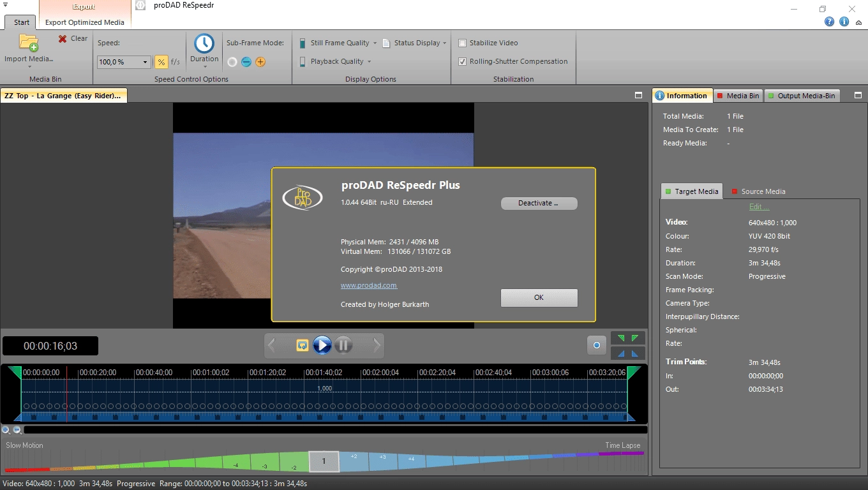Play the video
868x490 pixels.
coord(322,345)
